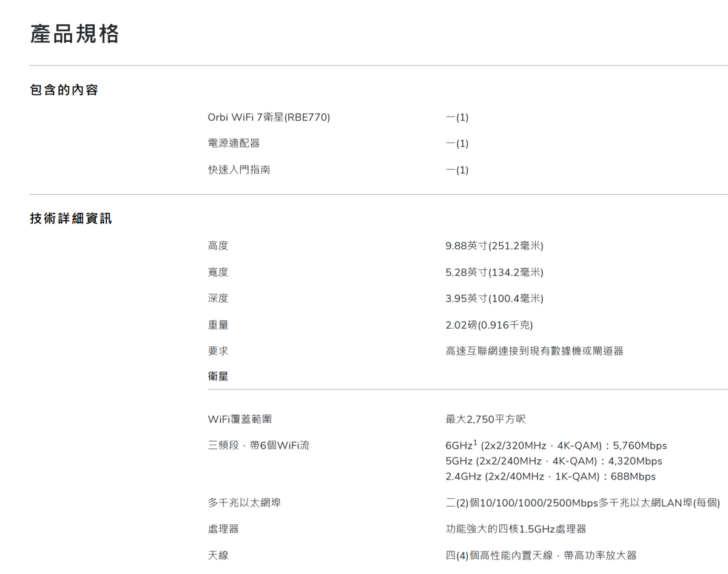
Task: Click the value 2.02磅(0.916千克)
Action: click(489, 325)
